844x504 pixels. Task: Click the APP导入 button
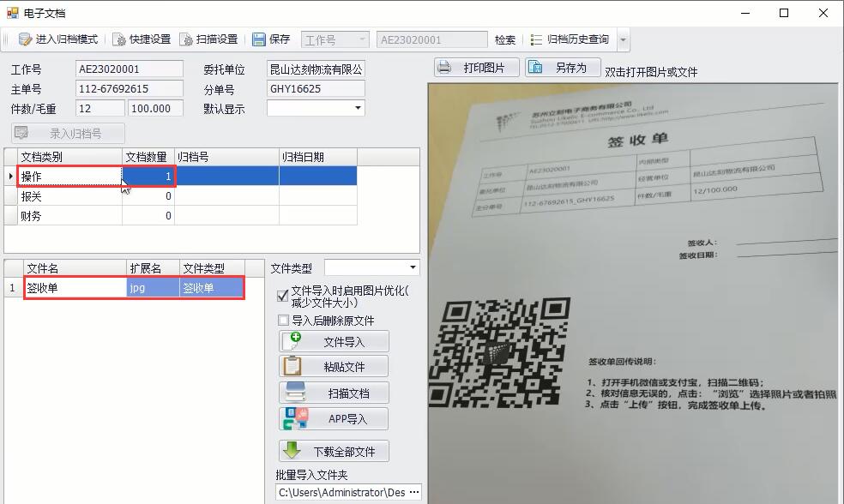(334, 419)
